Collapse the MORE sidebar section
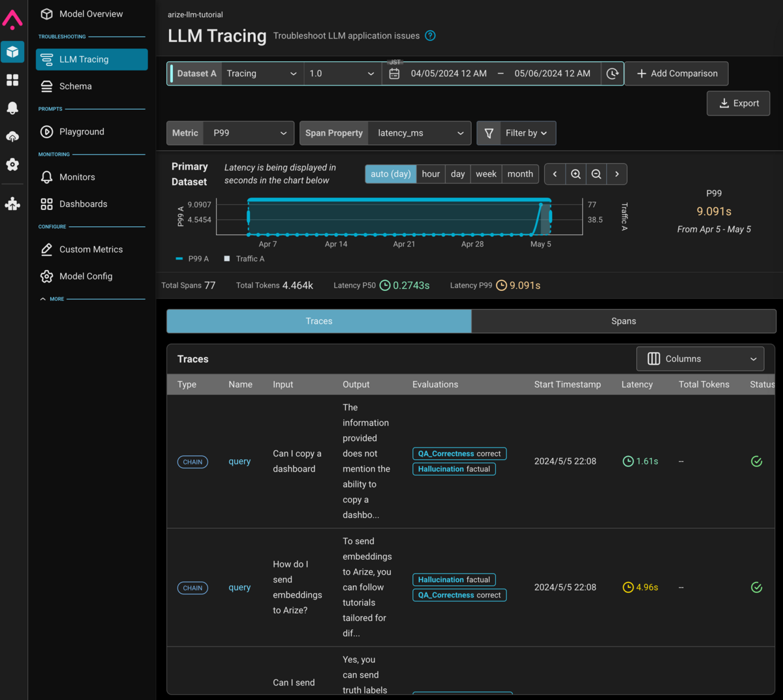 point(52,299)
